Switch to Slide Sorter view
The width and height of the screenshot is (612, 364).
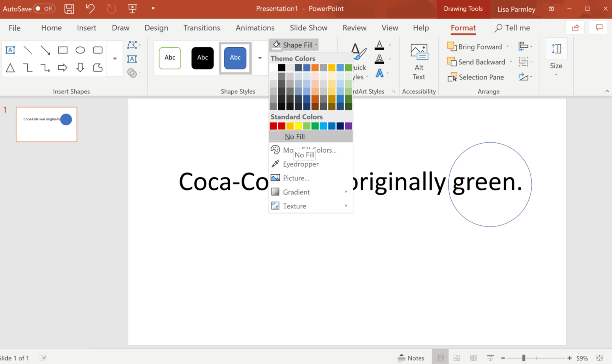(x=457, y=358)
